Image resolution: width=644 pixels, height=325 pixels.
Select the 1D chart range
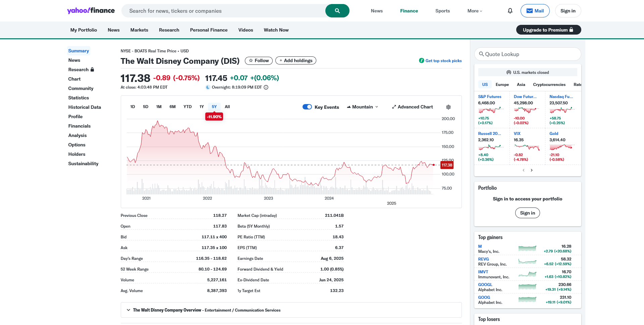[x=132, y=107]
